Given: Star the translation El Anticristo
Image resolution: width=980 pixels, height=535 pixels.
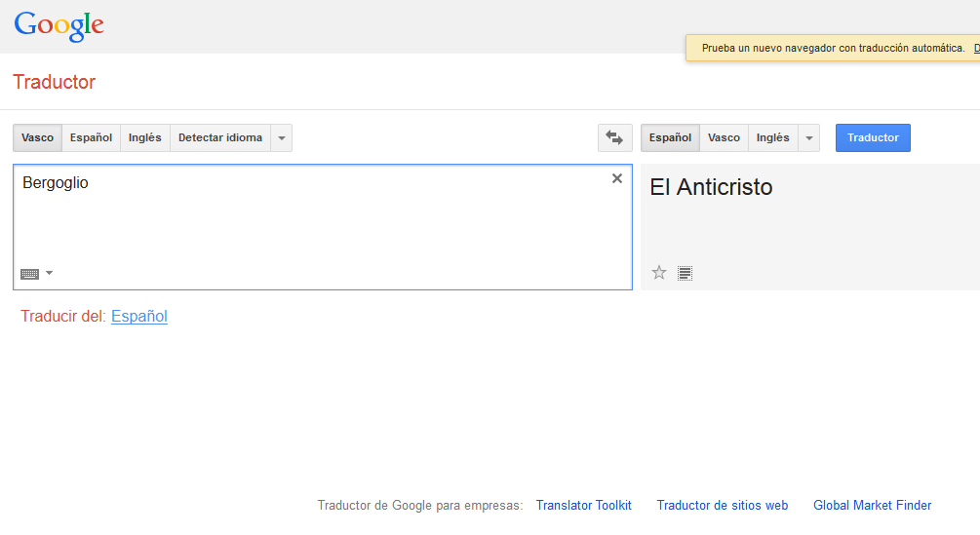Looking at the screenshot, I should [659, 273].
